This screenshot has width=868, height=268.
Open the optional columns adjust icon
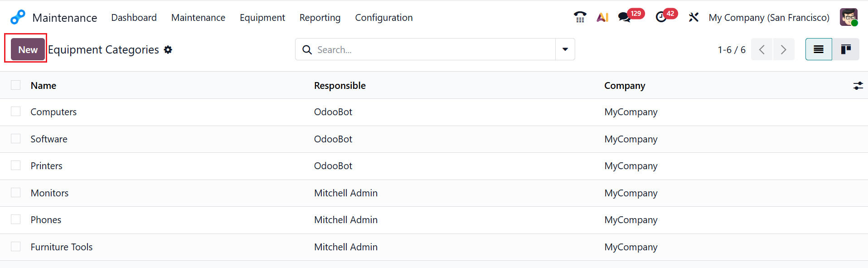click(x=858, y=86)
